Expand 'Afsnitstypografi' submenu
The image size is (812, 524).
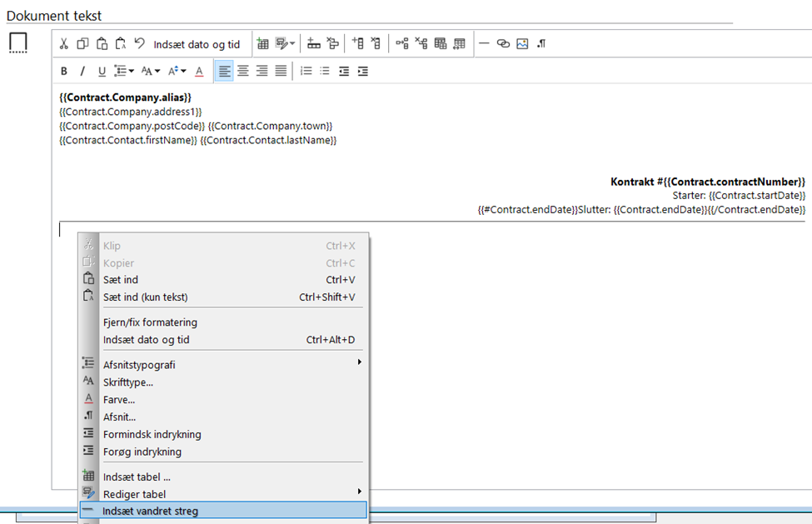point(223,365)
